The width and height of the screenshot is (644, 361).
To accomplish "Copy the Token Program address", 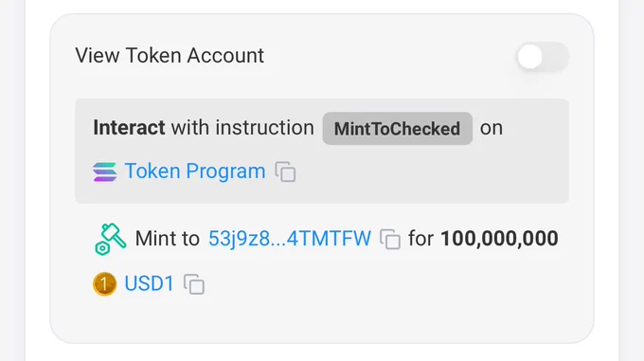I will 285,171.
